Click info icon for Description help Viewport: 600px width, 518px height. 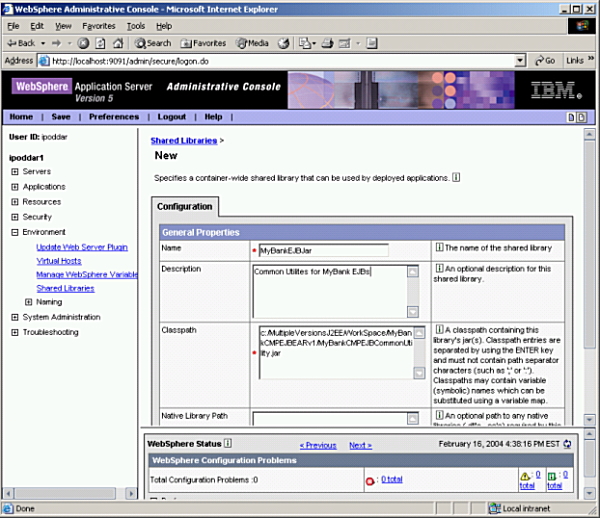point(439,268)
